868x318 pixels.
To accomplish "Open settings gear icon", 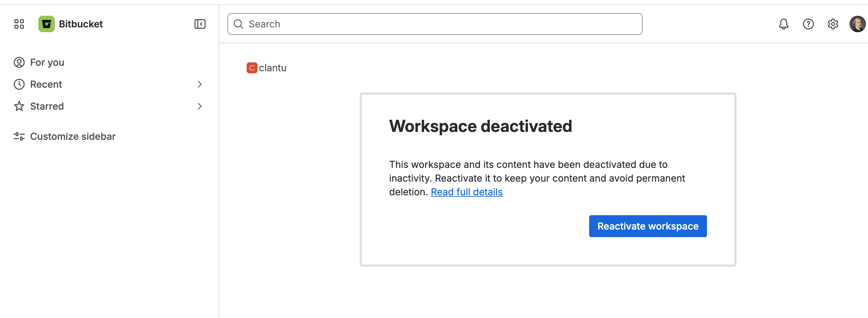I will [833, 24].
